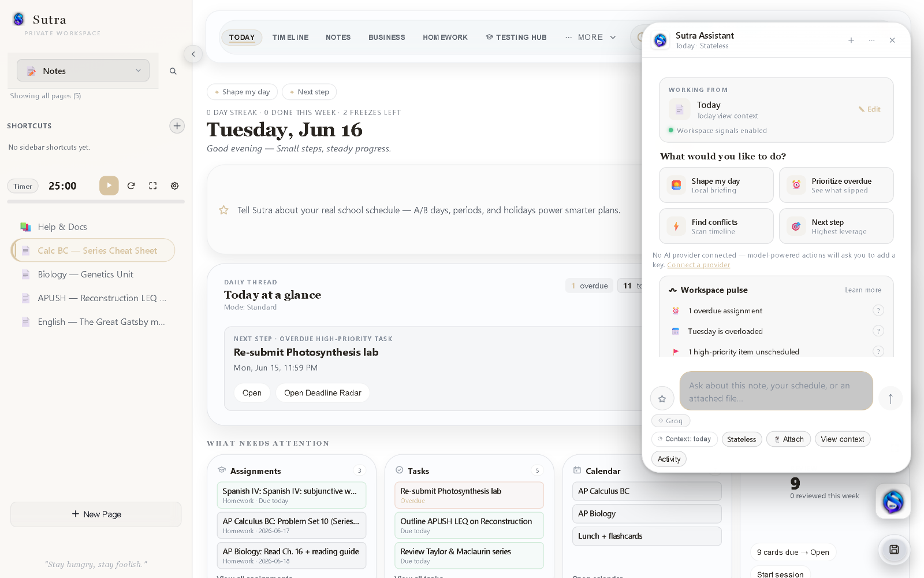Open Spanish IV subjunctive assignment card
The width and height of the screenshot is (924, 578).
[x=292, y=495]
